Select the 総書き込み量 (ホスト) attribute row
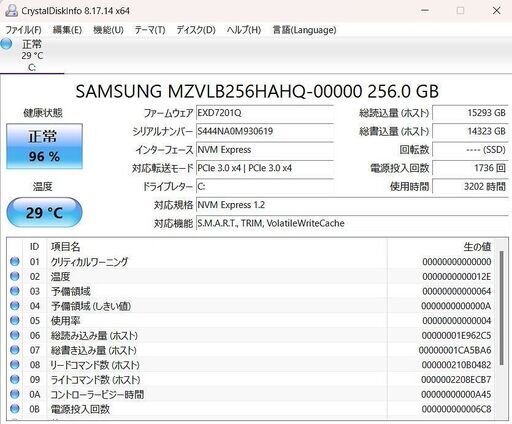Image resolution: width=512 pixels, height=424 pixels. tap(251, 350)
